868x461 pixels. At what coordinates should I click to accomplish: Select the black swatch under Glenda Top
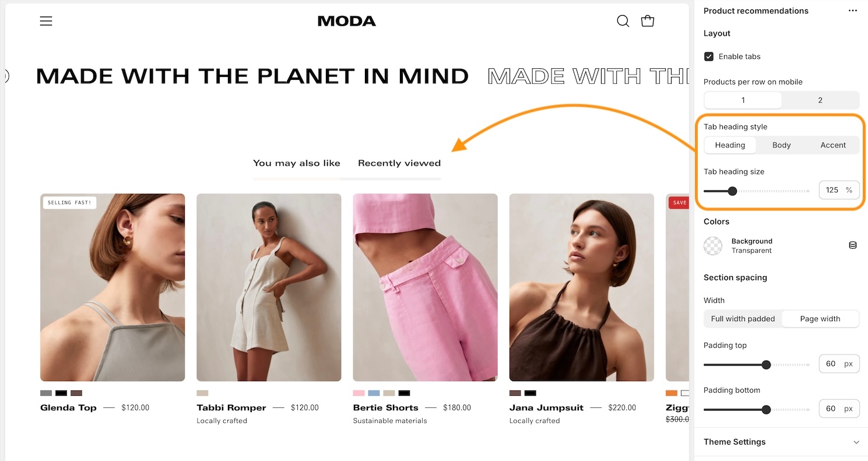(61, 393)
